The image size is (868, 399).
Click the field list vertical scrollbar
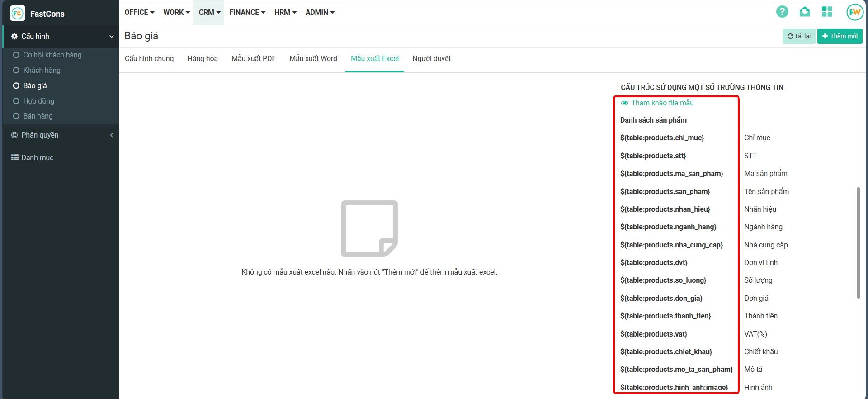coord(858,242)
